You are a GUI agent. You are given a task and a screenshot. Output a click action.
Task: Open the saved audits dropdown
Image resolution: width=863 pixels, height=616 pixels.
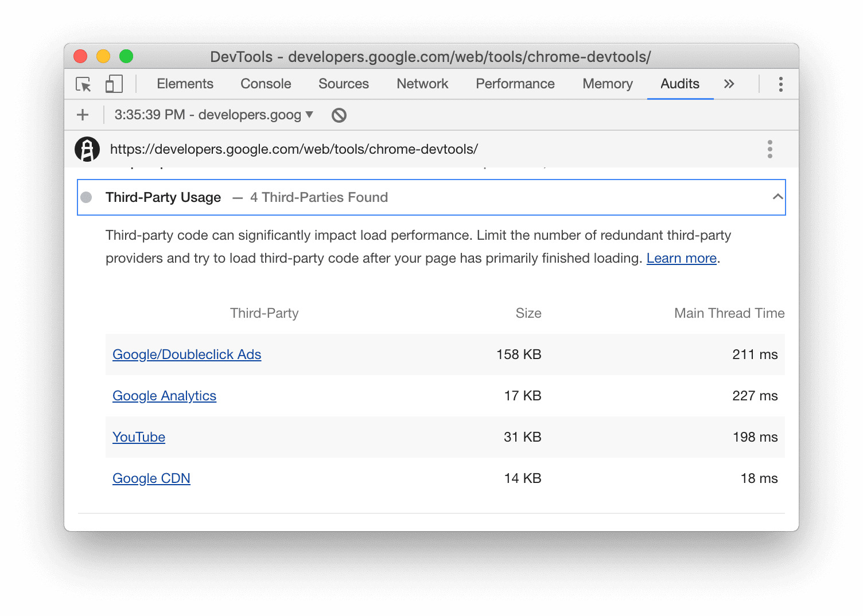pyautogui.click(x=212, y=114)
